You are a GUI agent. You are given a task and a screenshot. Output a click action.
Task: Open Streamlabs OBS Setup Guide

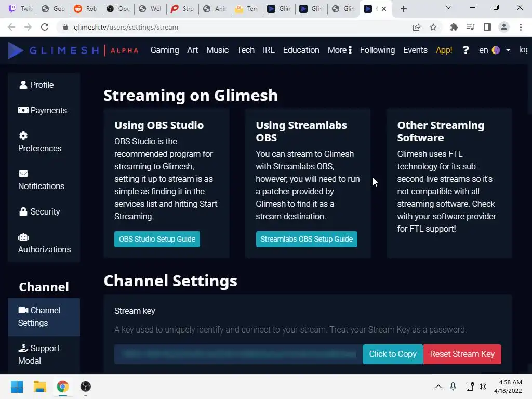point(307,239)
